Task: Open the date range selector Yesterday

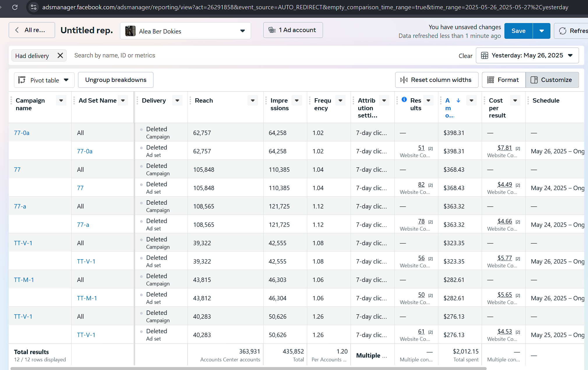Action: (527, 55)
